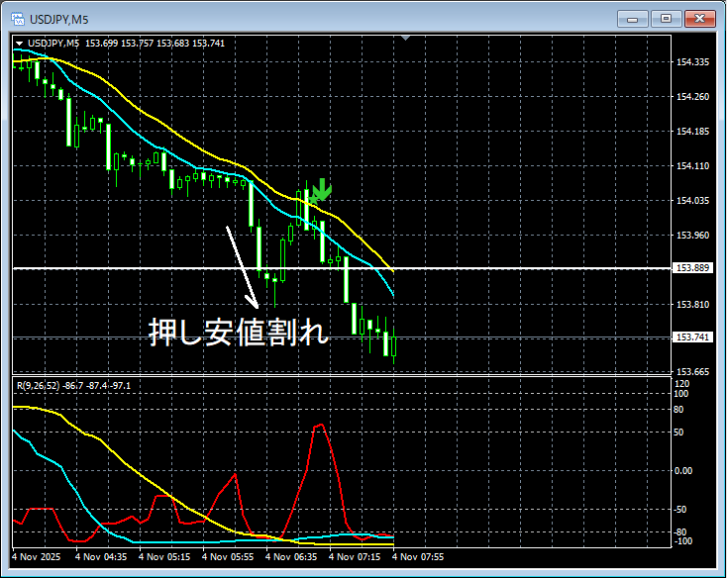
Task: Click the 153.810 price scale value
Action: (x=692, y=305)
